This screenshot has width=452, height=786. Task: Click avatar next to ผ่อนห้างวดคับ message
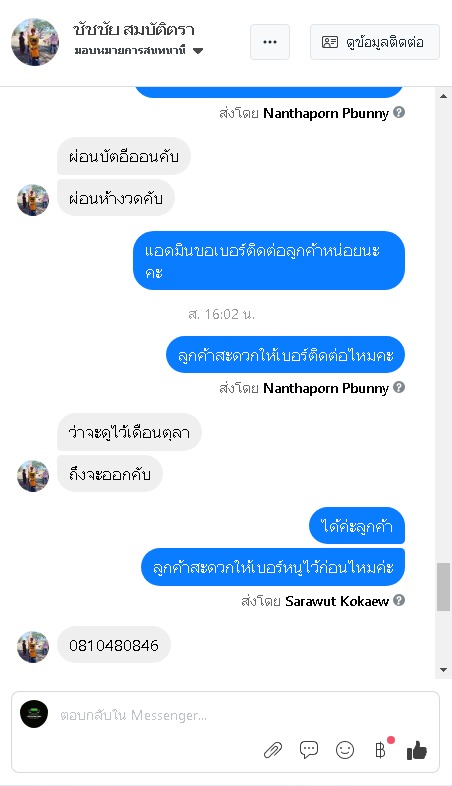[x=33, y=200]
